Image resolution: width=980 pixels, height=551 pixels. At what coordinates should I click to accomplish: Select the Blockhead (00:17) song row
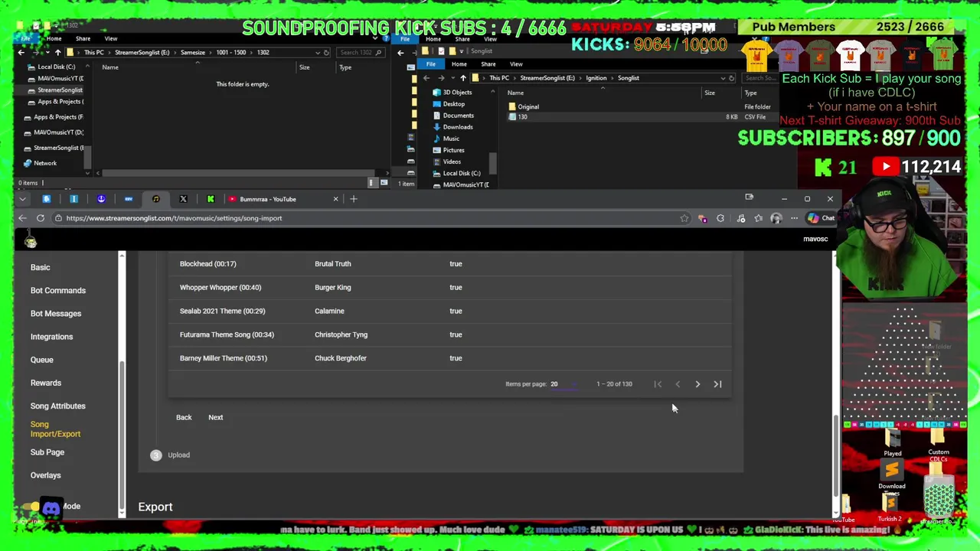pyautogui.click(x=449, y=263)
